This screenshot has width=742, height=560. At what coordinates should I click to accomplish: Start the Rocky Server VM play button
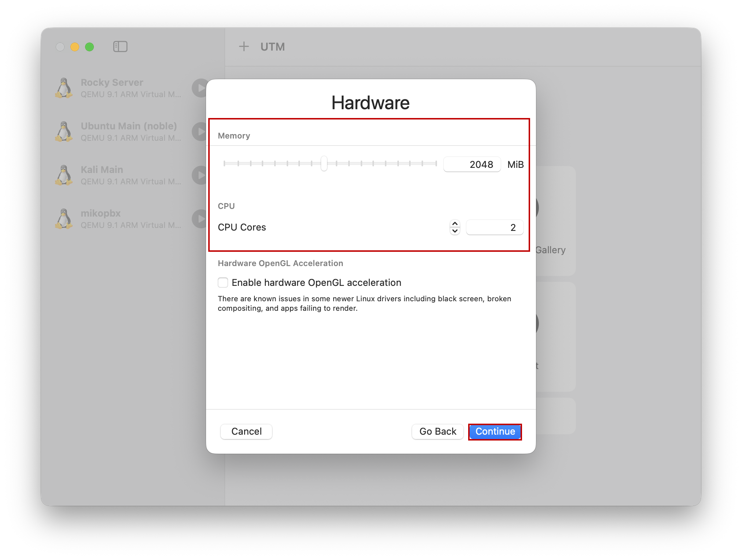[199, 88]
